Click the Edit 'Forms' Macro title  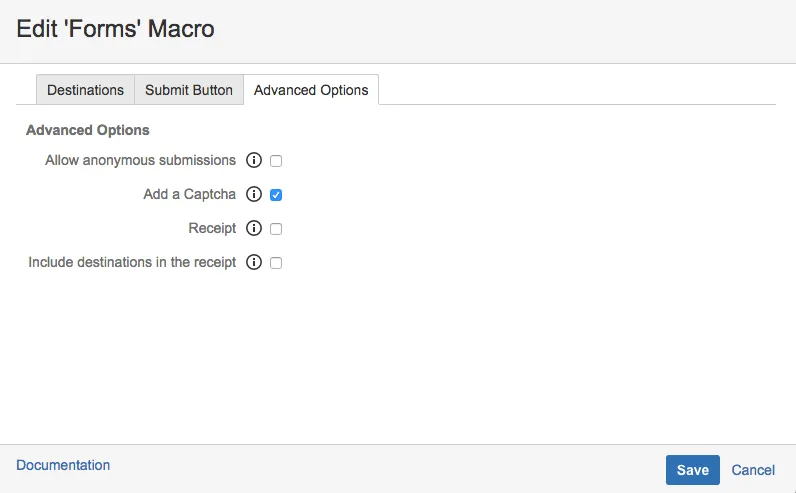point(115,28)
